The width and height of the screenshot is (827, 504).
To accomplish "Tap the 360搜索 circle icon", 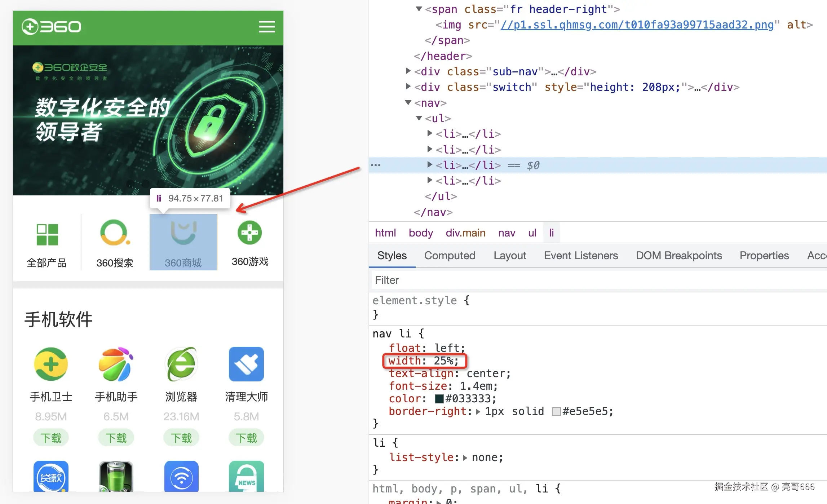I will [x=115, y=233].
